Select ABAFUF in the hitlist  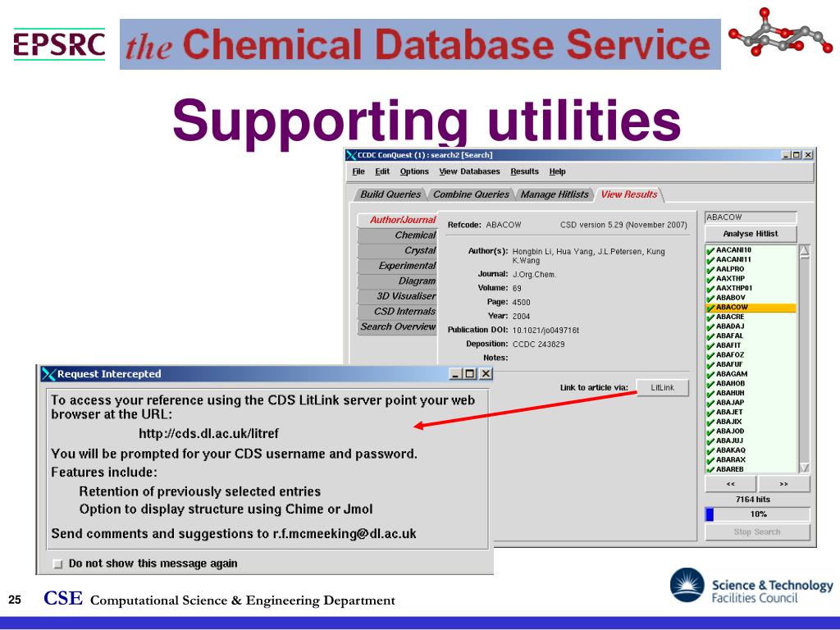pyautogui.click(x=729, y=364)
